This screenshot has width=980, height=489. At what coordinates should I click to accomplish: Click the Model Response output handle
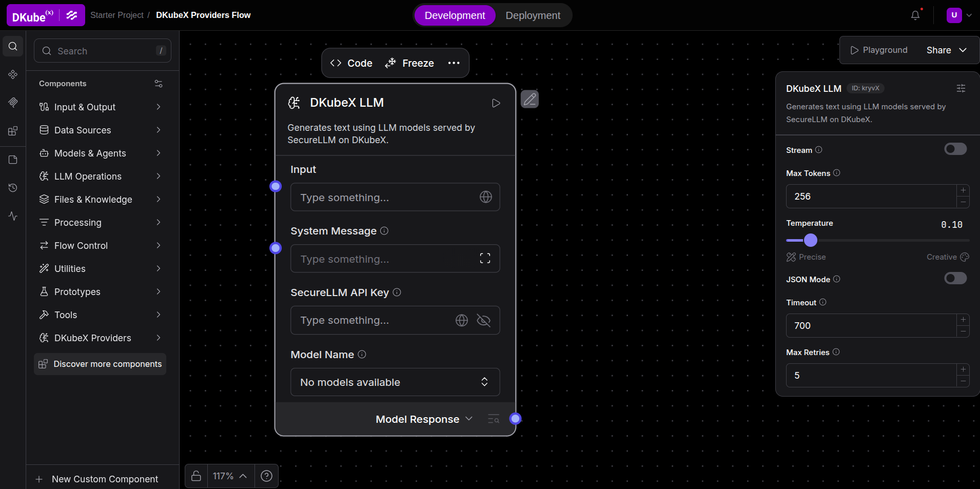pyautogui.click(x=516, y=419)
